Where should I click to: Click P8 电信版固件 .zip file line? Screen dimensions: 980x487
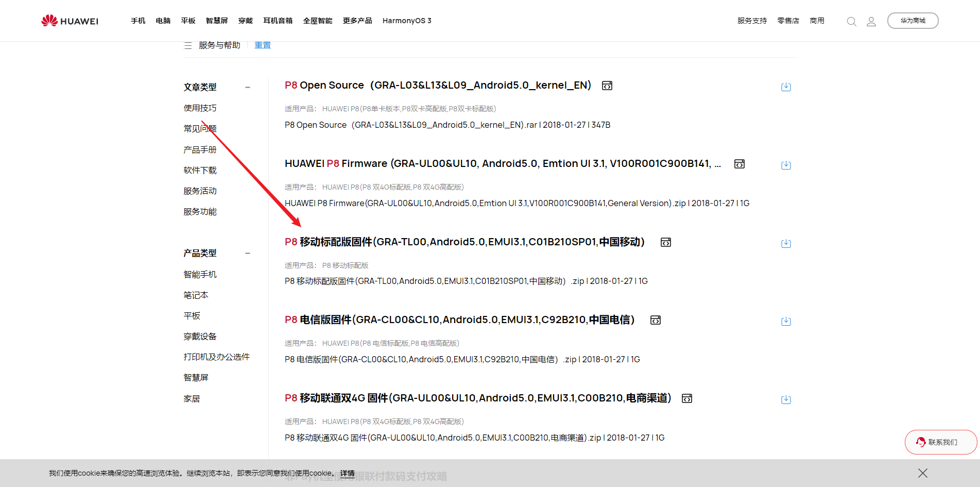[462, 360]
